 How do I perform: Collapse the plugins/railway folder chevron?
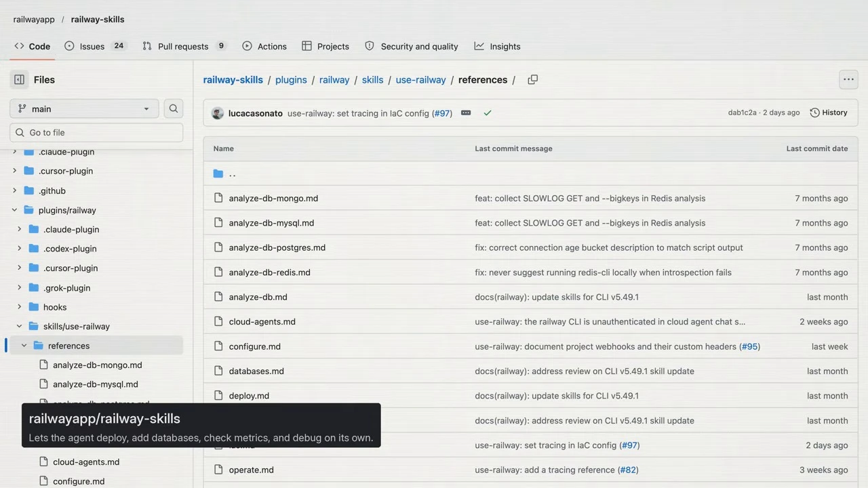point(14,210)
